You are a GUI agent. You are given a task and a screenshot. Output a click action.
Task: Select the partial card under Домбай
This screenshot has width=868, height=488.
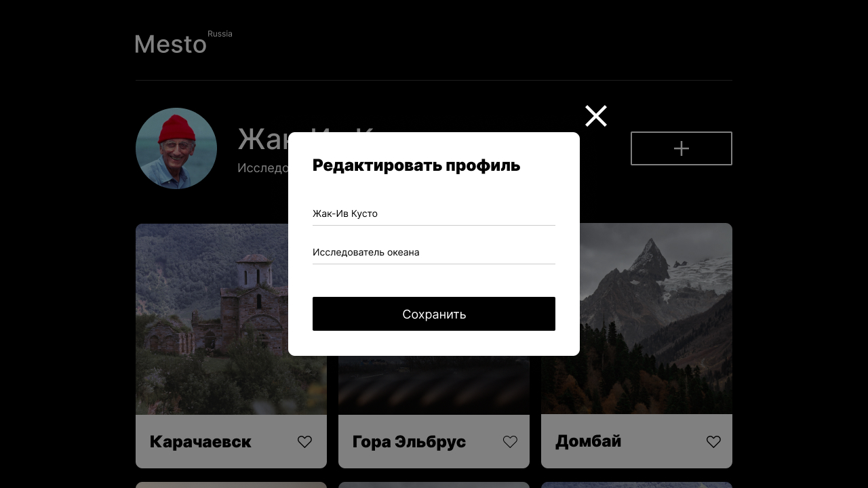click(637, 485)
